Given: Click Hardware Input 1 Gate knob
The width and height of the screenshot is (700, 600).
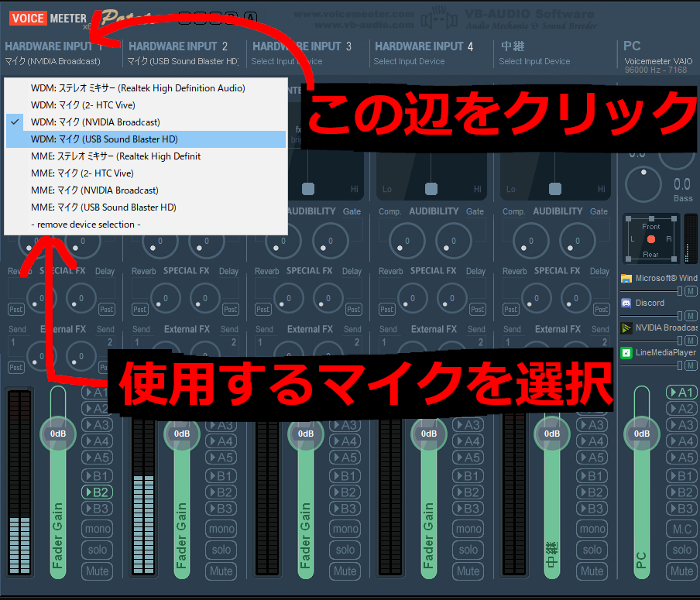Looking at the screenshot, I should click(x=83, y=242).
